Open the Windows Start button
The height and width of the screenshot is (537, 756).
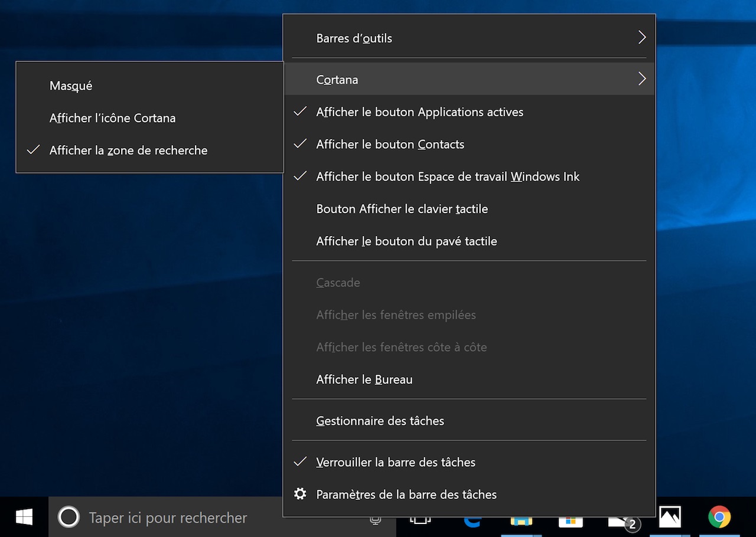[24, 518]
